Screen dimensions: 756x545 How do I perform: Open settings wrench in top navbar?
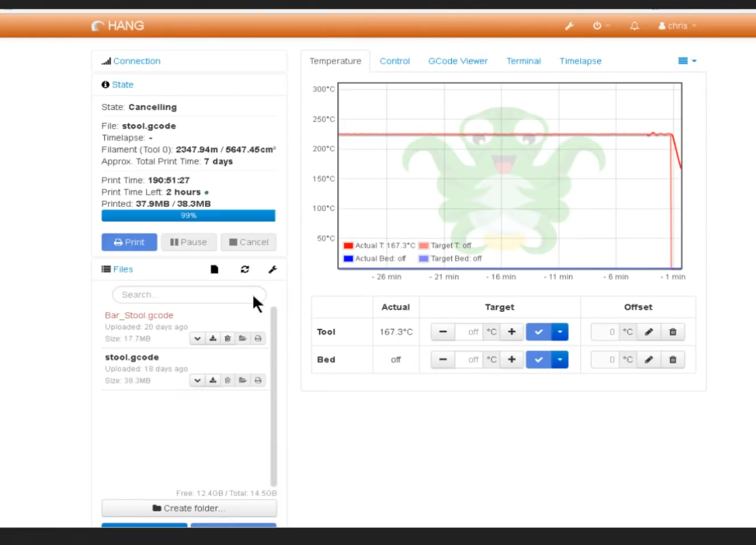coord(569,26)
